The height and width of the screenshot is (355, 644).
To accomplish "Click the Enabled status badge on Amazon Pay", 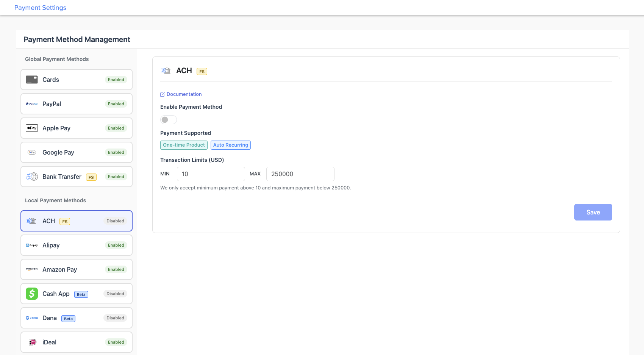I will coord(116,269).
